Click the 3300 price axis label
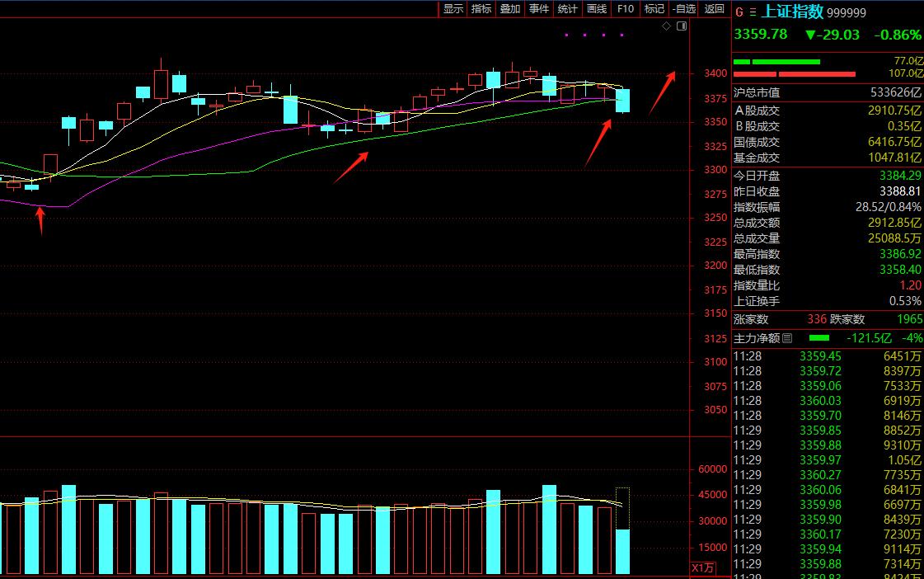The height and width of the screenshot is (579, 924). point(715,170)
